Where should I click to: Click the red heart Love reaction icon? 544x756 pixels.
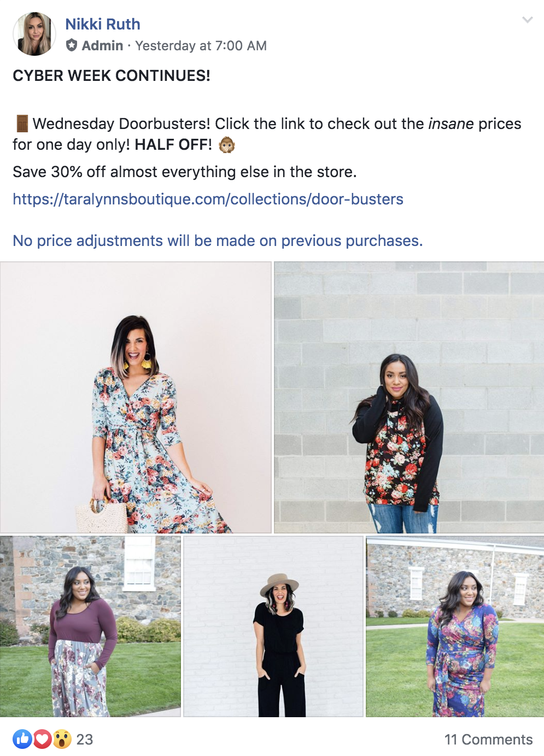click(43, 739)
